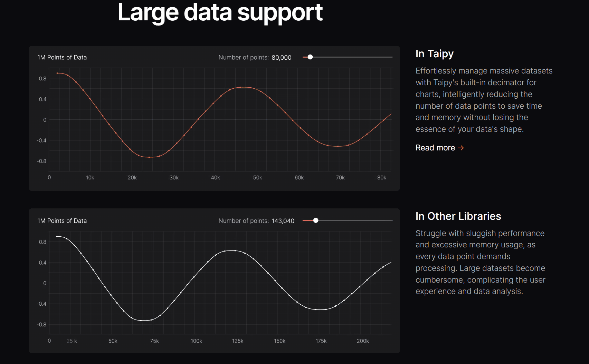This screenshot has height=364, width=589.
Task: Select the In Other Libraries heading
Action: (x=458, y=216)
